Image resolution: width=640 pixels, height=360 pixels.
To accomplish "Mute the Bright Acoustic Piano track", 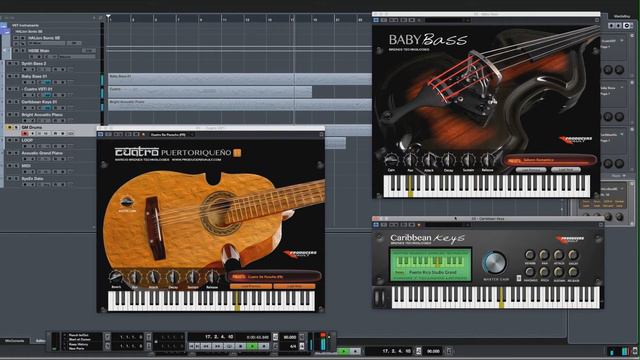I will (x=9, y=115).
